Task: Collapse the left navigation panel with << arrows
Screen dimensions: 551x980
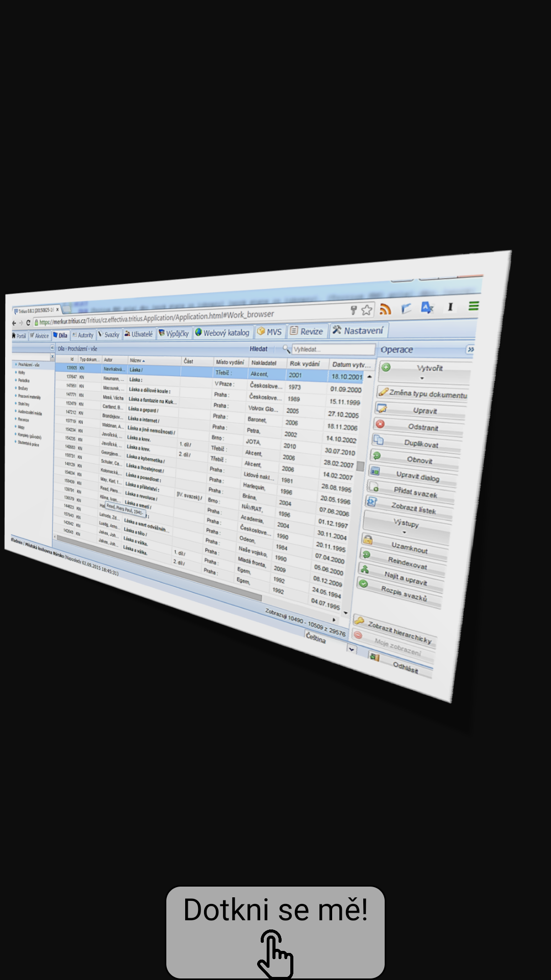Action: tap(52, 348)
